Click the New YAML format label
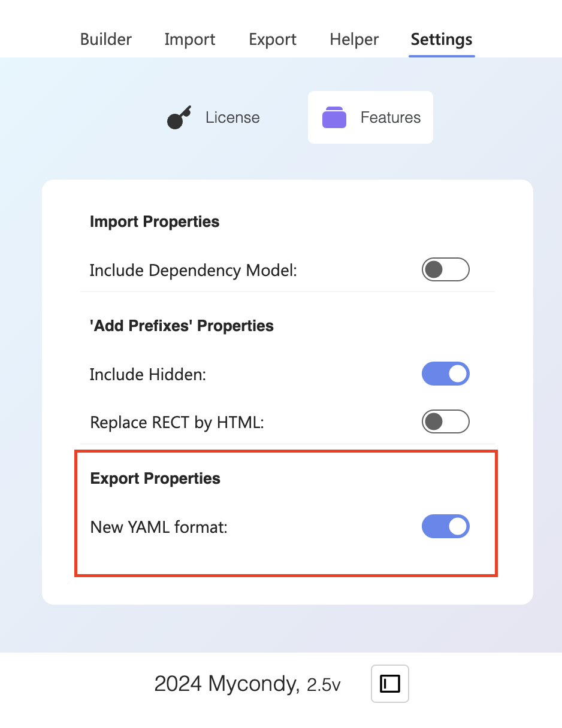The image size is (562, 728). [159, 527]
